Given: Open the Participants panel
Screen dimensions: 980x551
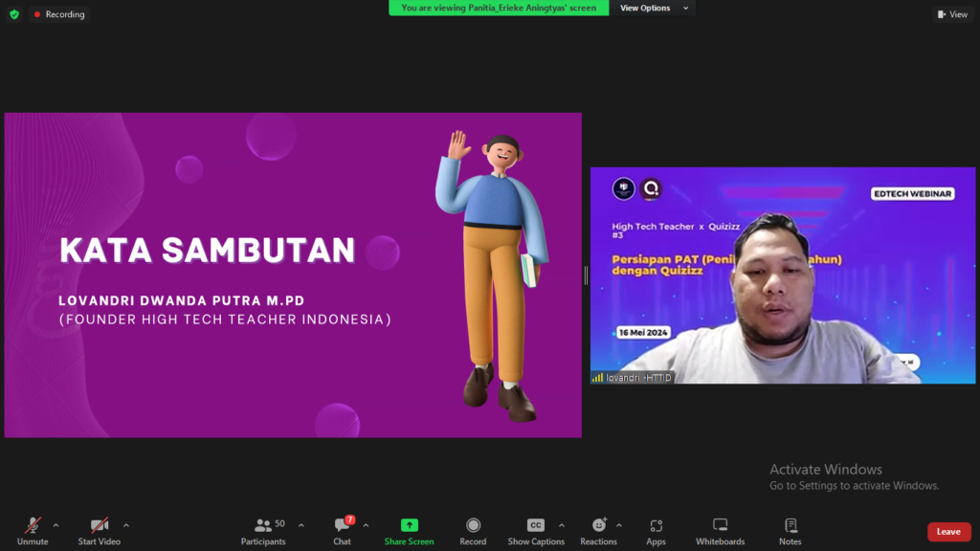Looking at the screenshot, I should tap(263, 530).
